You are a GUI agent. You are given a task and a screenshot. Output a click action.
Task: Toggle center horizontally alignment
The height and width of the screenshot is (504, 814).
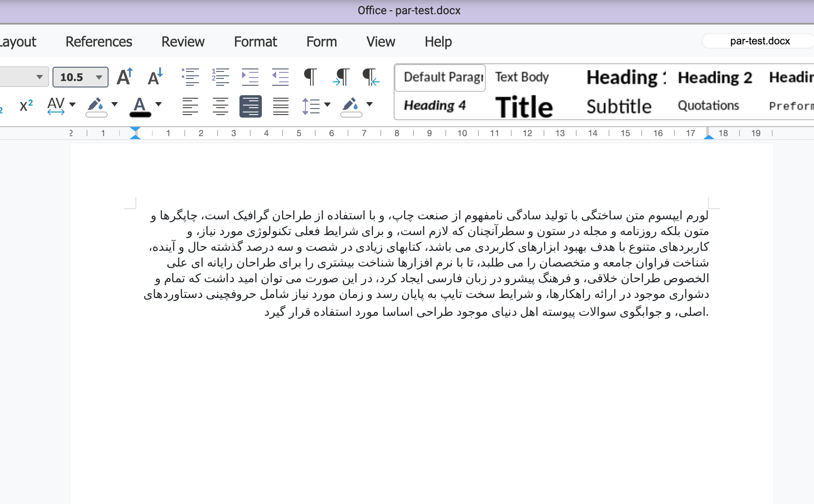(221, 106)
